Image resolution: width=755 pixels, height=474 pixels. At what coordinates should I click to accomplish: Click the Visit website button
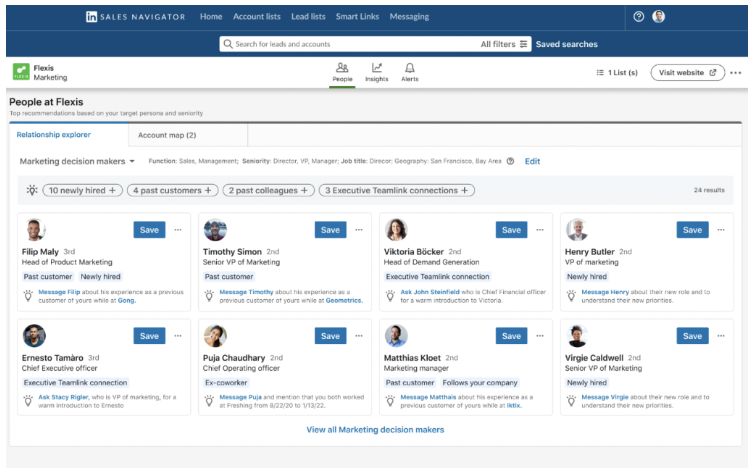click(688, 73)
